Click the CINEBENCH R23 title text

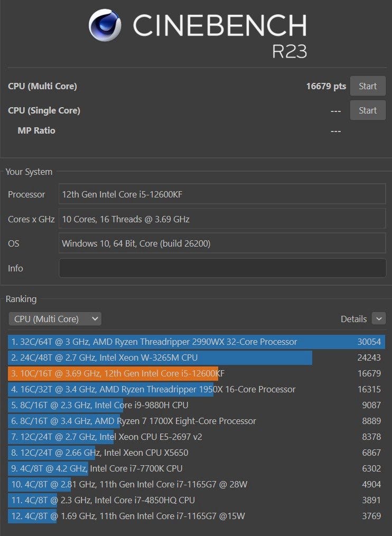220,35
